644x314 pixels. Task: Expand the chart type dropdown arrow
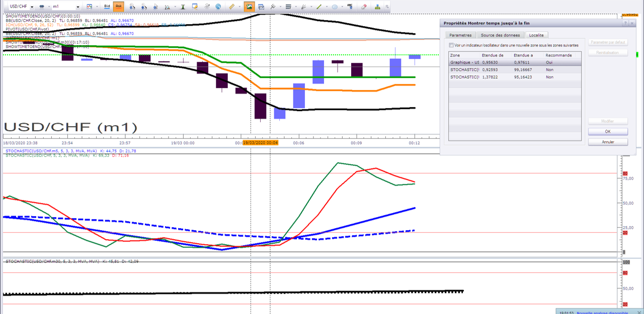click(97, 7)
